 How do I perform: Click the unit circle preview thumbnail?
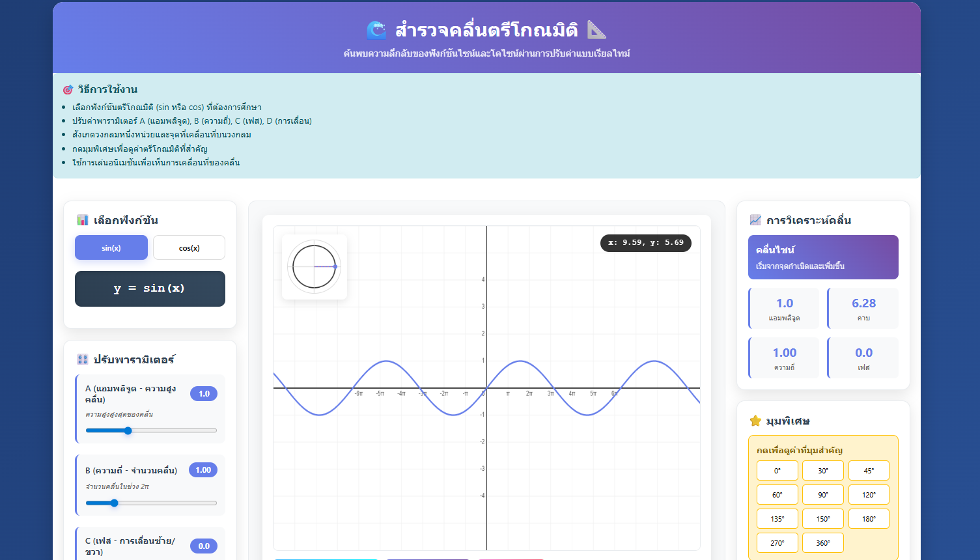click(315, 267)
